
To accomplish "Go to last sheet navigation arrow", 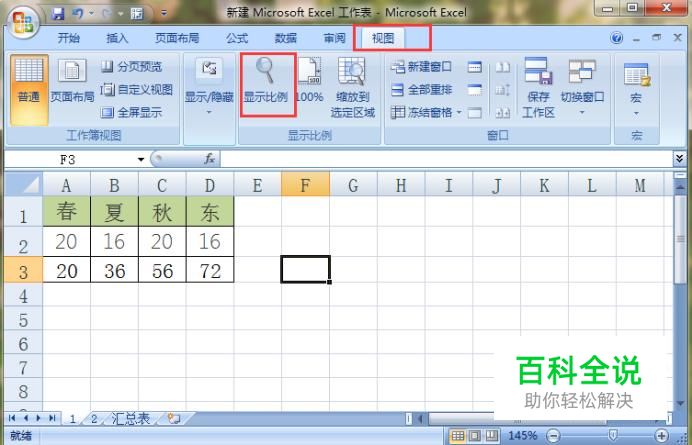I will (x=53, y=418).
